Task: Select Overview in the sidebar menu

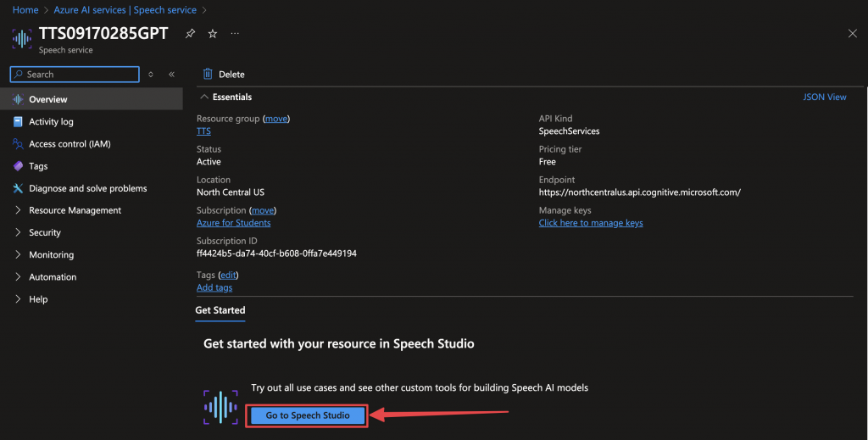Action: click(x=47, y=100)
